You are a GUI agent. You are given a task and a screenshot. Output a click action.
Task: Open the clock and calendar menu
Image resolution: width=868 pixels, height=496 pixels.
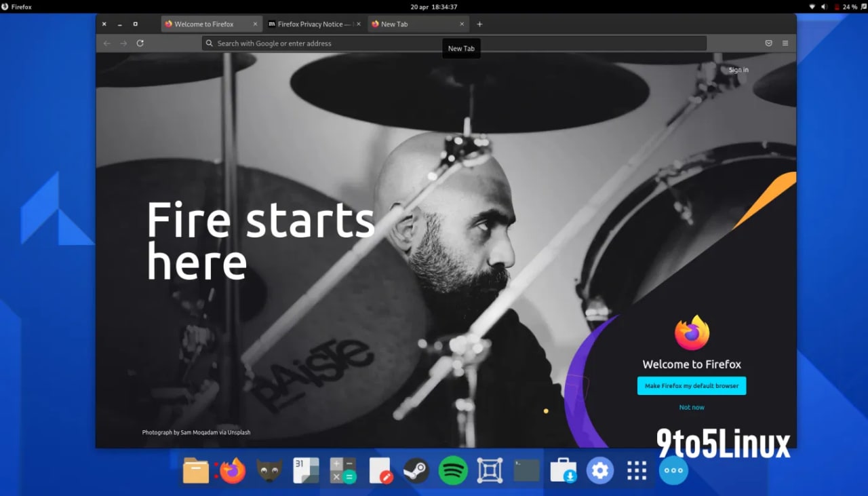coord(434,7)
